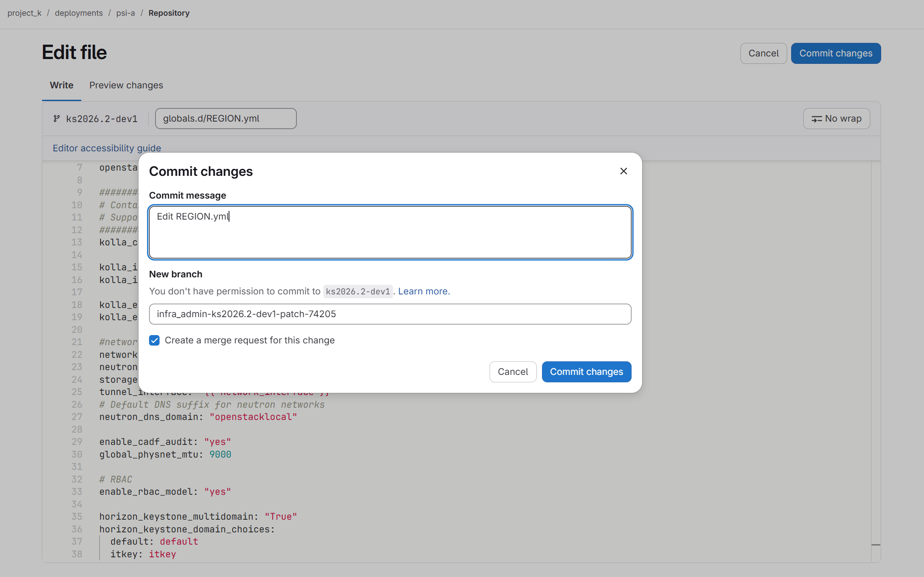Focus the Commit message text area
This screenshot has width=924, height=577.
pyautogui.click(x=390, y=232)
